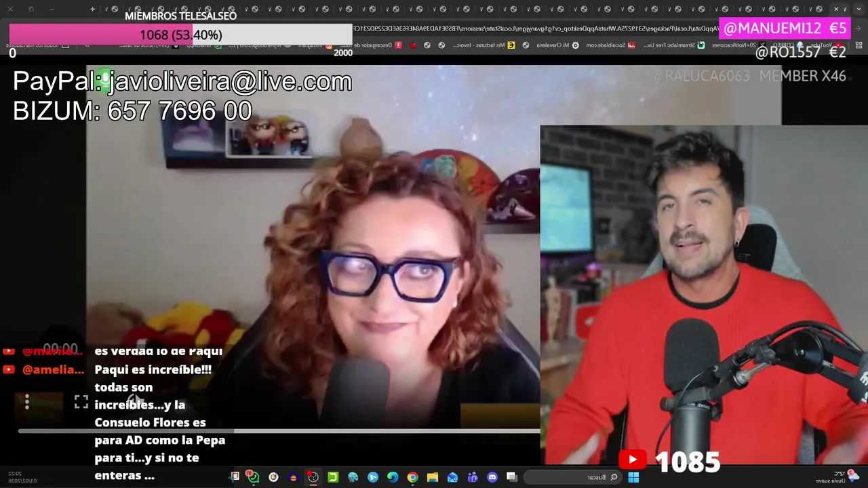
Task: Close the active browser tab
Action: 836,9
